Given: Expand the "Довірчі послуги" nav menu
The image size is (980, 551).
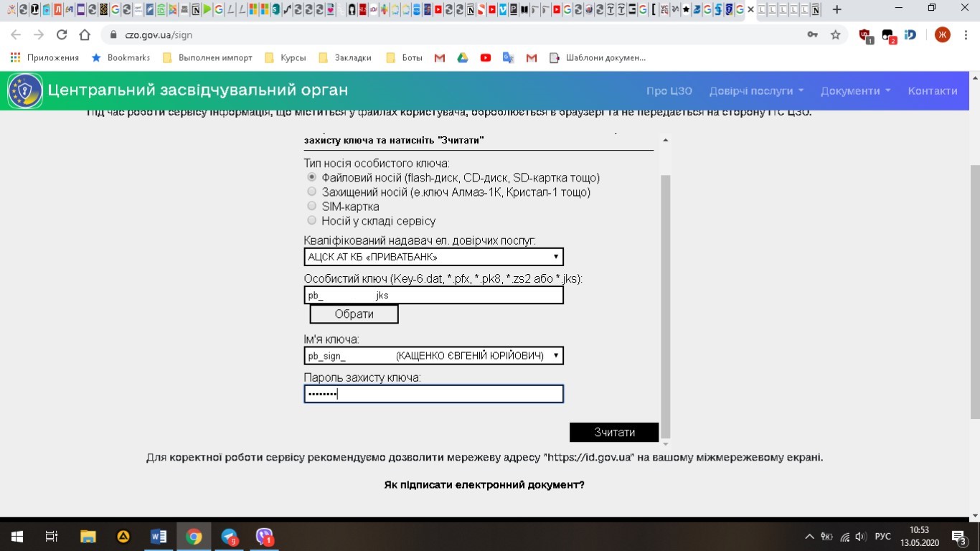Looking at the screenshot, I should [x=756, y=91].
